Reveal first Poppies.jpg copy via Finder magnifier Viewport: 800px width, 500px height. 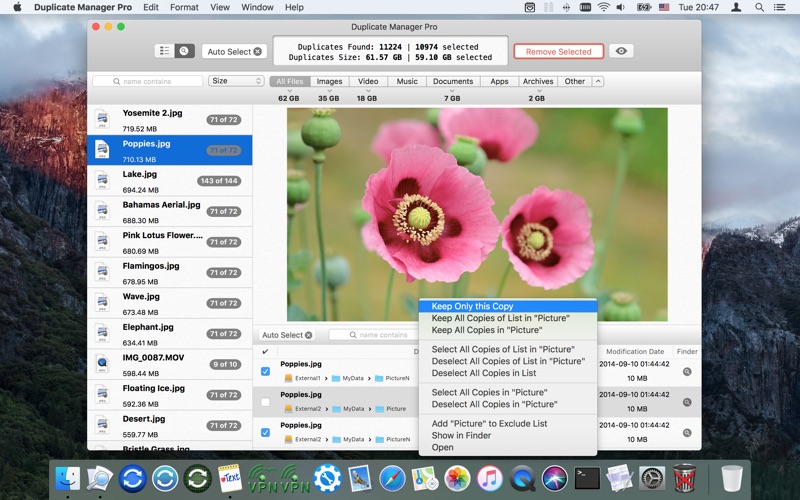687,371
